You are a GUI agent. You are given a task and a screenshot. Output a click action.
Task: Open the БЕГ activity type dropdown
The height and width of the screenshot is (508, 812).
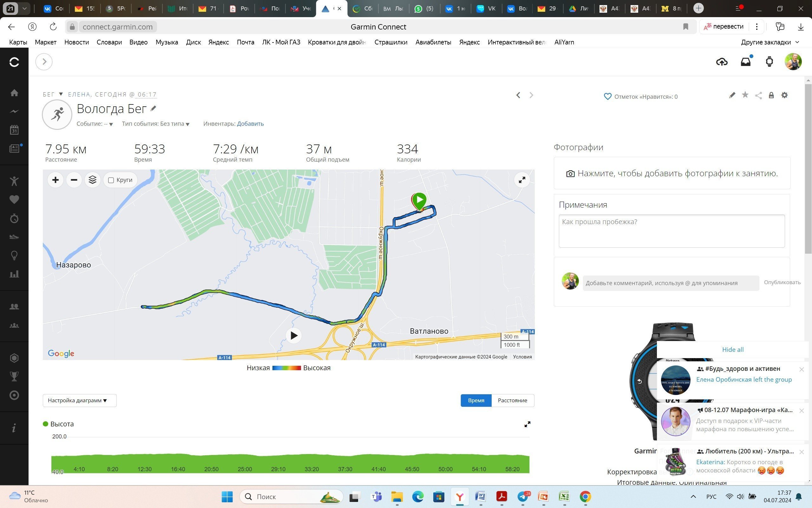tap(53, 94)
